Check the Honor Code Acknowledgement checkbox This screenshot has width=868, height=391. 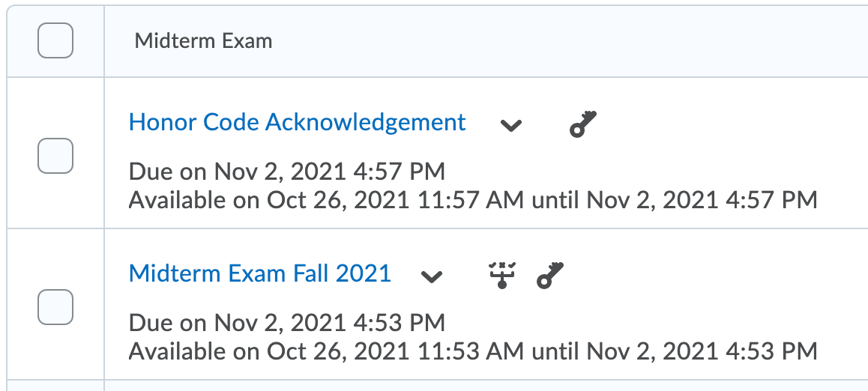click(55, 156)
